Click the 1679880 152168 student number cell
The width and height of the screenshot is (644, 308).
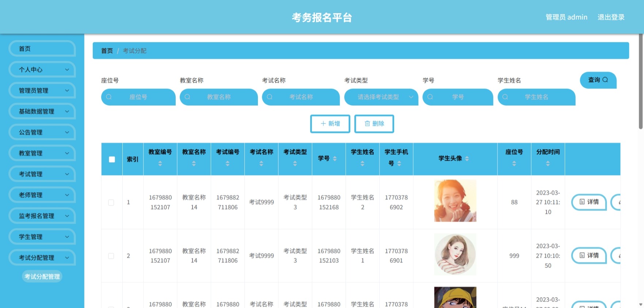(x=329, y=202)
